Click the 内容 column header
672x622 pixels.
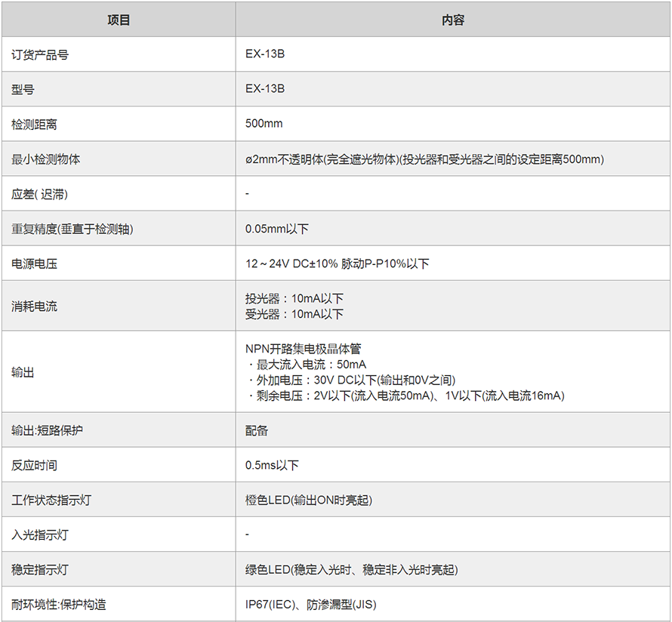(x=453, y=20)
